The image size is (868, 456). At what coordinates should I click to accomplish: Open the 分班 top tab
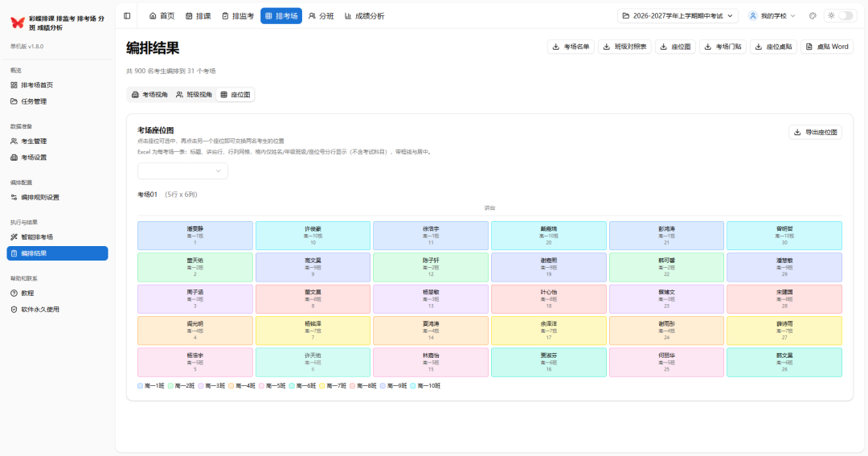point(321,16)
